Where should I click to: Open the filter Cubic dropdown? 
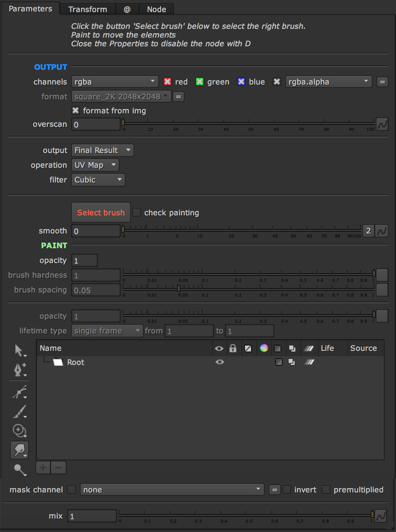(x=98, y=180)
